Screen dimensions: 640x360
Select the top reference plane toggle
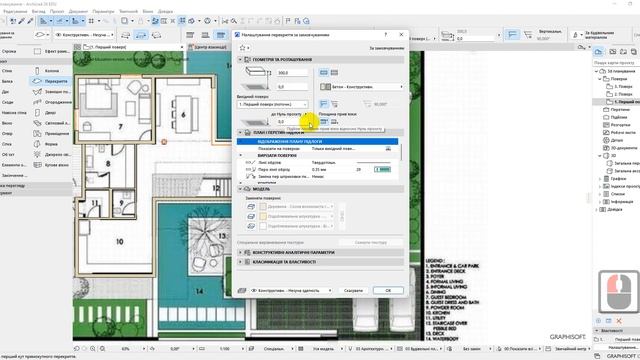pyautogui.click(x=324, y=122)
